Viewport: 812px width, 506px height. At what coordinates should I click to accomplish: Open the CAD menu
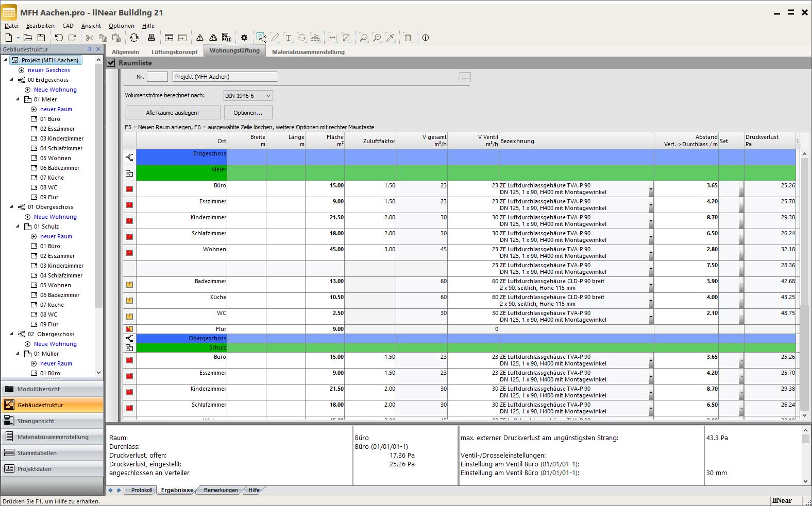click(68, 26)
